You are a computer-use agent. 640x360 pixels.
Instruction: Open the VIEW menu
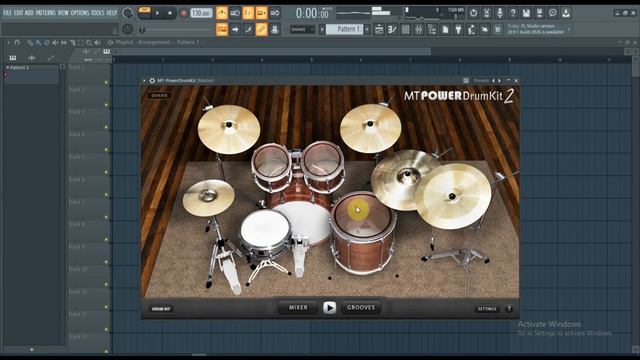63,13
